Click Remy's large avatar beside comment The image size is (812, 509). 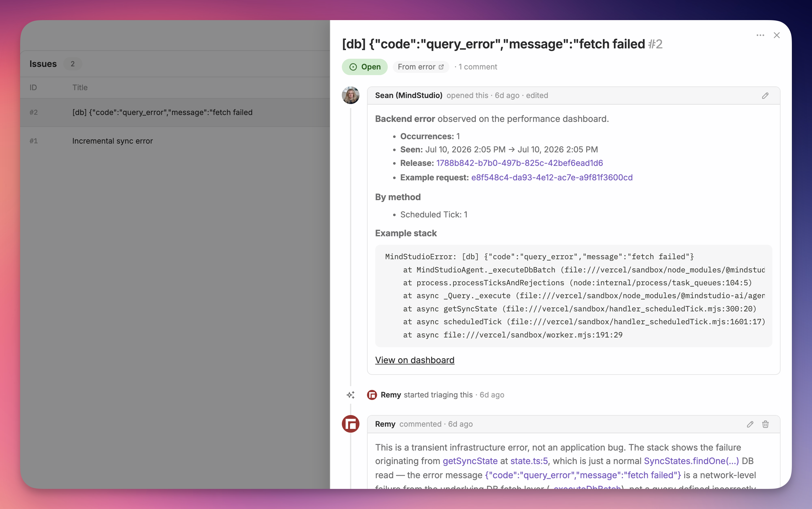coord(350,424)
